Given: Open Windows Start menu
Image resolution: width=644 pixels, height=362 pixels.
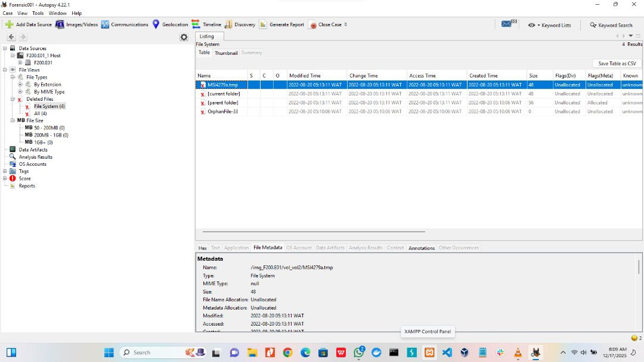Looking at the screenshot, I should coord(109,352).
